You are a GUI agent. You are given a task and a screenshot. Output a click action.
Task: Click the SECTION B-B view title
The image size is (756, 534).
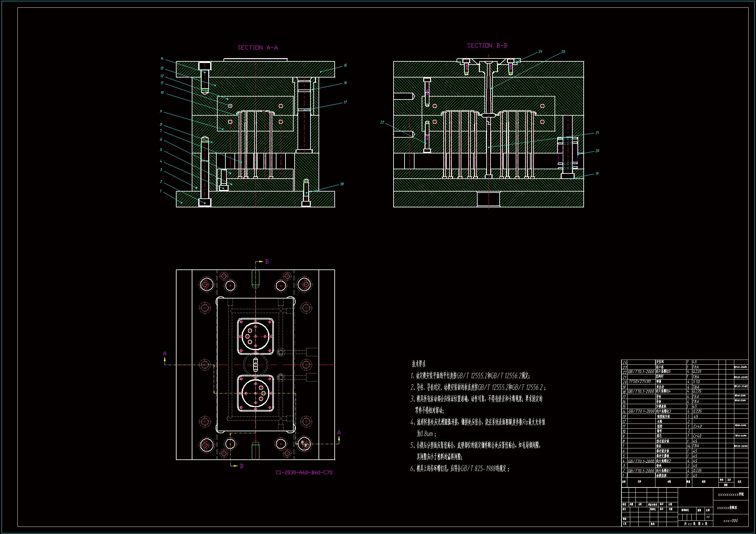pyautogui.click(x=487, y=46)
